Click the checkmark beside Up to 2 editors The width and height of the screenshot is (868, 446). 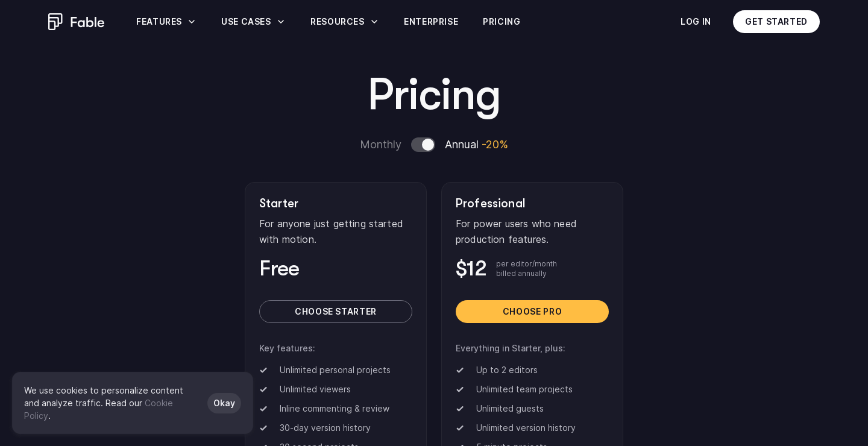461,370
